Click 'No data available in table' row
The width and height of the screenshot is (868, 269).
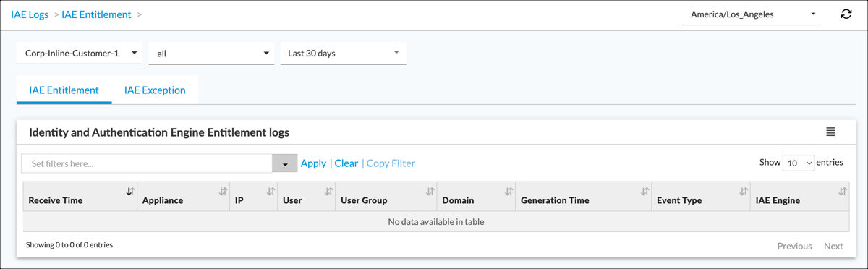click(x=436, y=221)
